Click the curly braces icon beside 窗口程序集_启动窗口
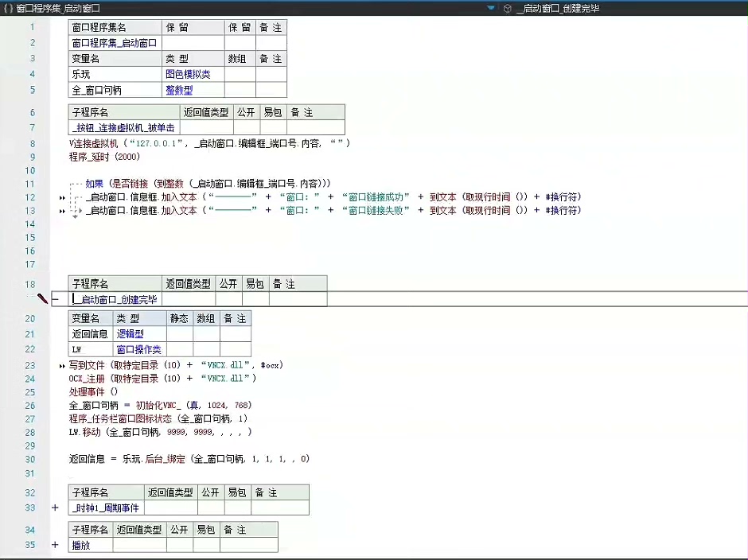Image resolution: width=748 pixels, height=560 pixels. click(8, 8)
